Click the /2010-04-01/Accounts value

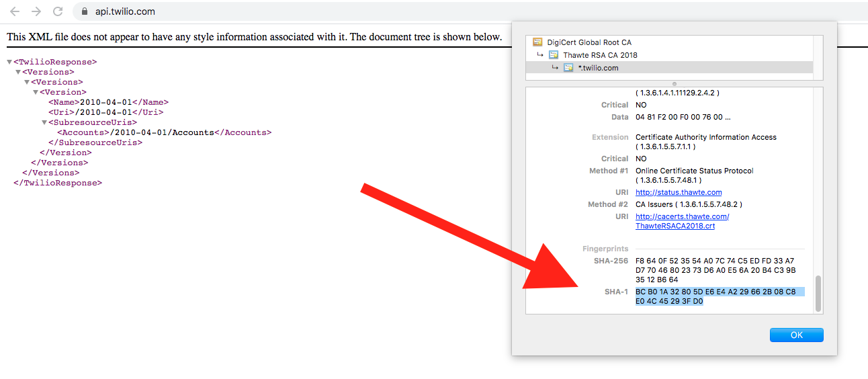pos(162,132)
